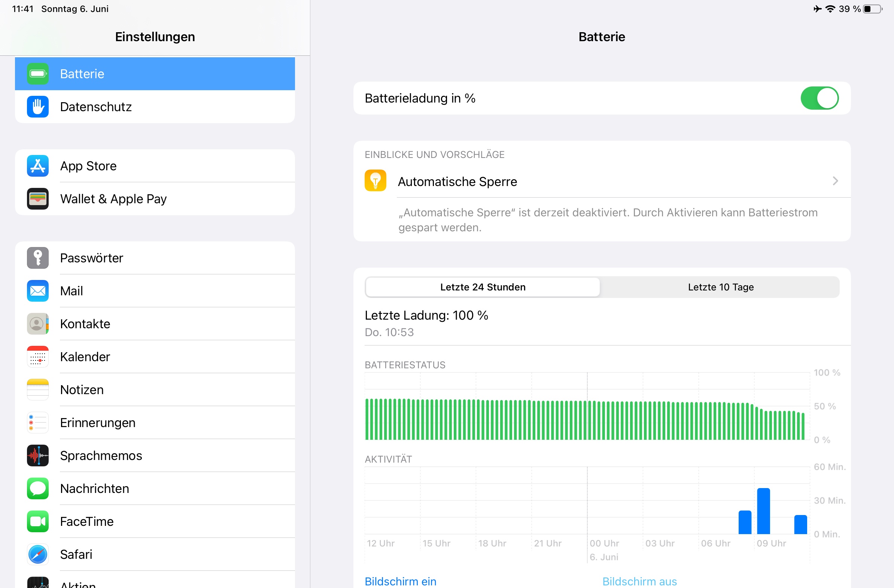Screen dimensions: 894x588
Task: Tap the Sprachmemos waveform icon
Action: click(x=37, y=456)
